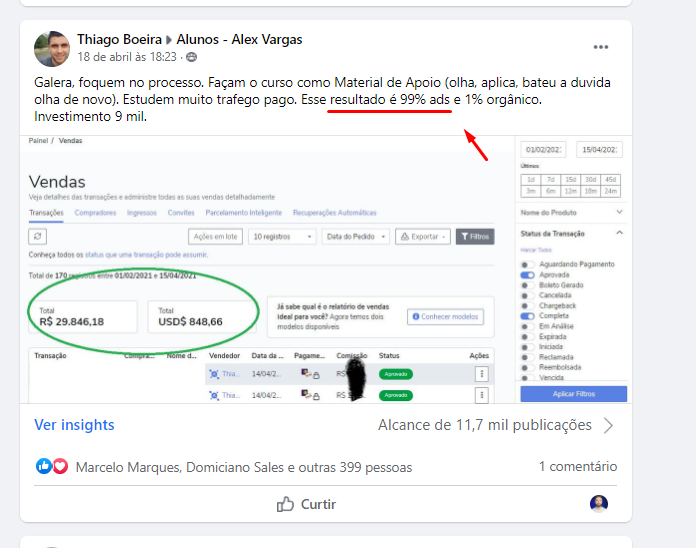The height and width of the screenshot is (548, 696).
Task: Click the Filtros funnel button
Action: tap(475, 237)
